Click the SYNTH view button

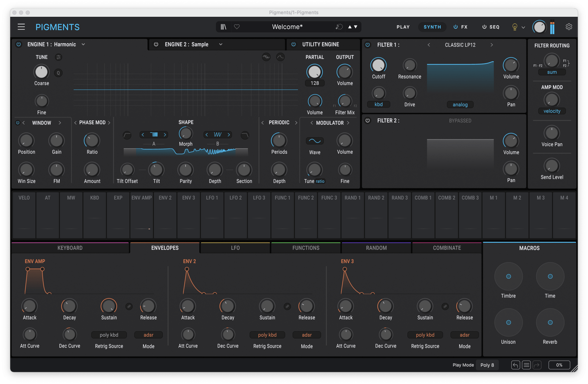pos(432,27)
